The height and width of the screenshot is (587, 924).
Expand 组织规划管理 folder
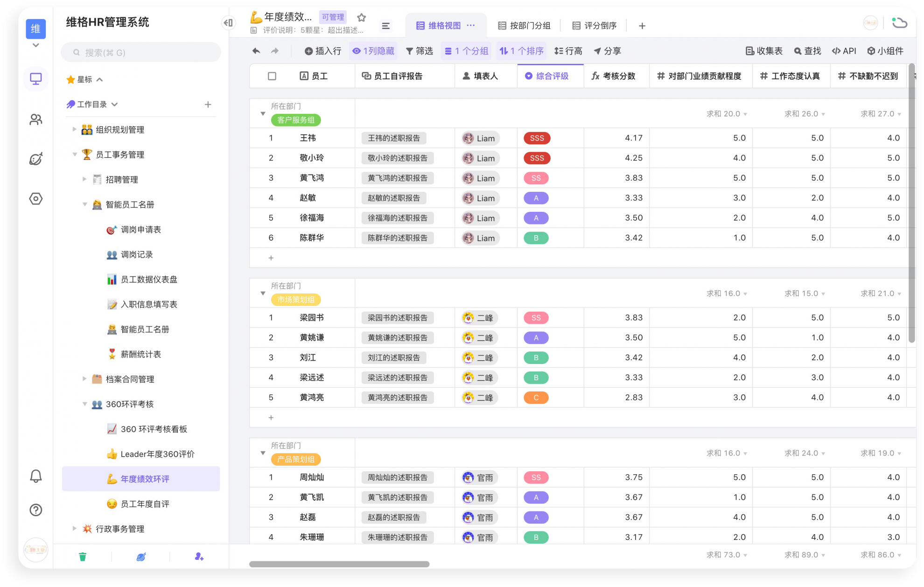(x=74, y=129)
